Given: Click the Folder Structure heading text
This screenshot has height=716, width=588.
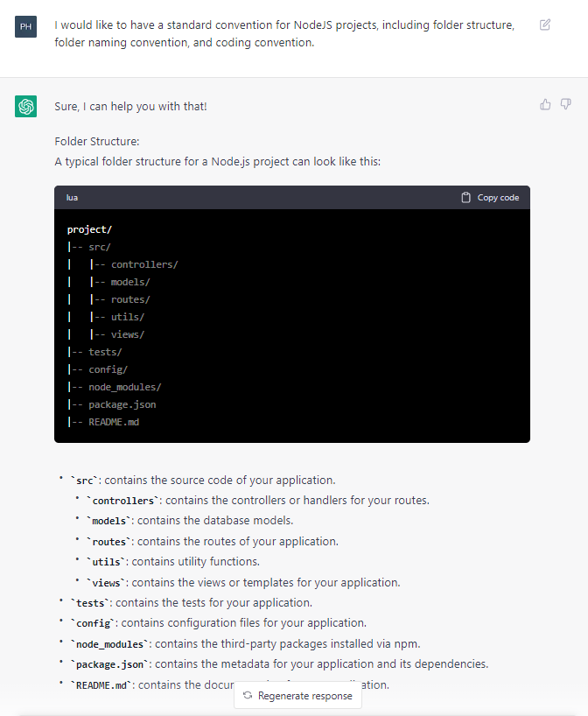Looking at the screenshot, I should 97,141.
